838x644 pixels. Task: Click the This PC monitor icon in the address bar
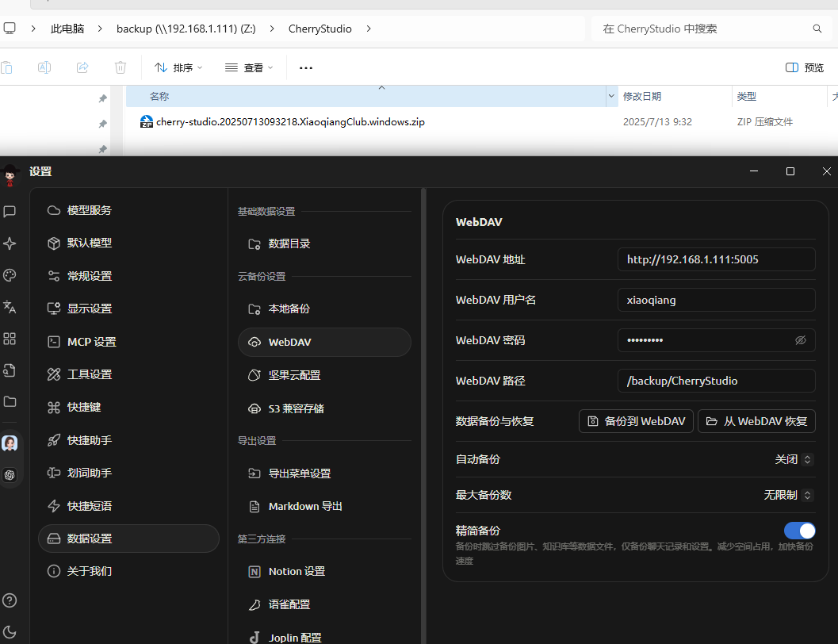pyautogui.click(x=9, y=29)
